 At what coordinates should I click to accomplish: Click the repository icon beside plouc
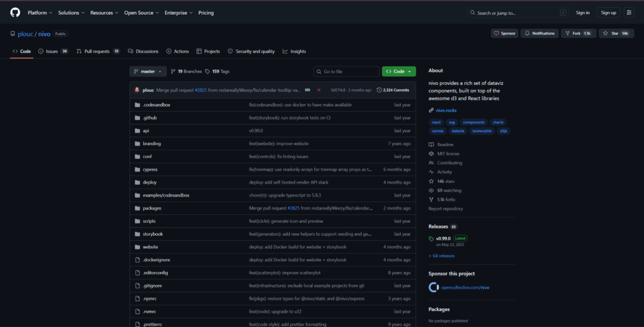point(13,34)
